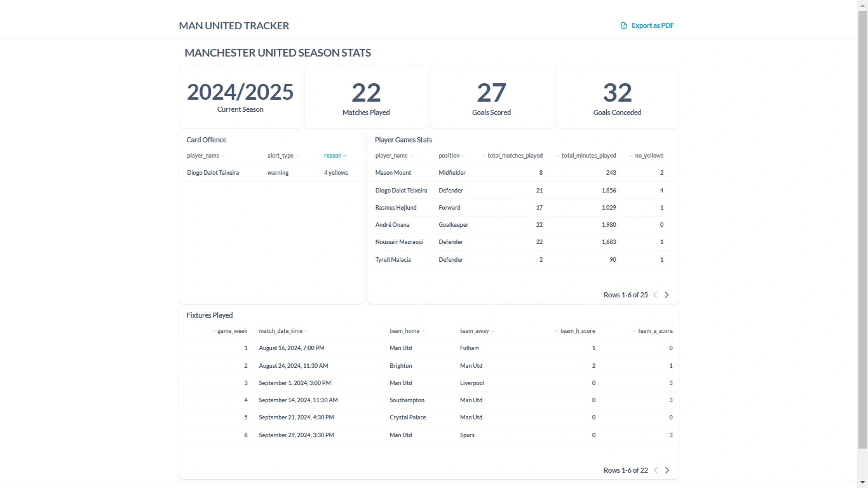The width and height of the screenshot is (868, 488).
Task: Click the Manchester United Season Stats heading
Action: pyautogui.click(x=278, y=53)
